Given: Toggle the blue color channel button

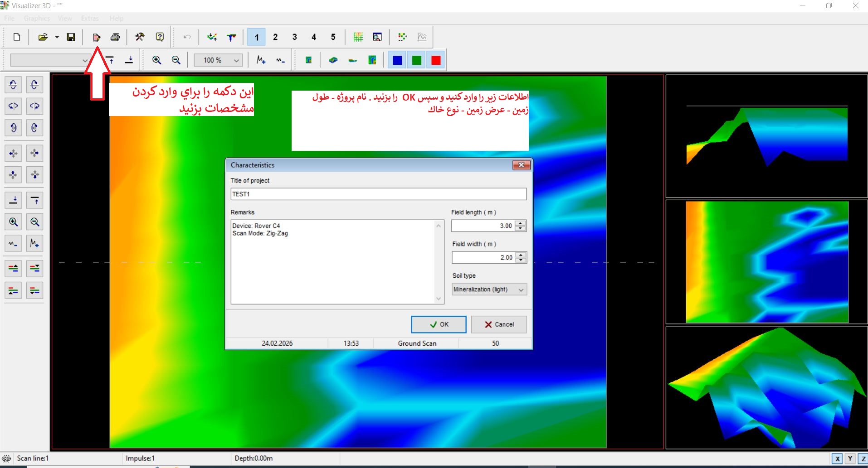Looking at the screenshot, I should (397, 60).
